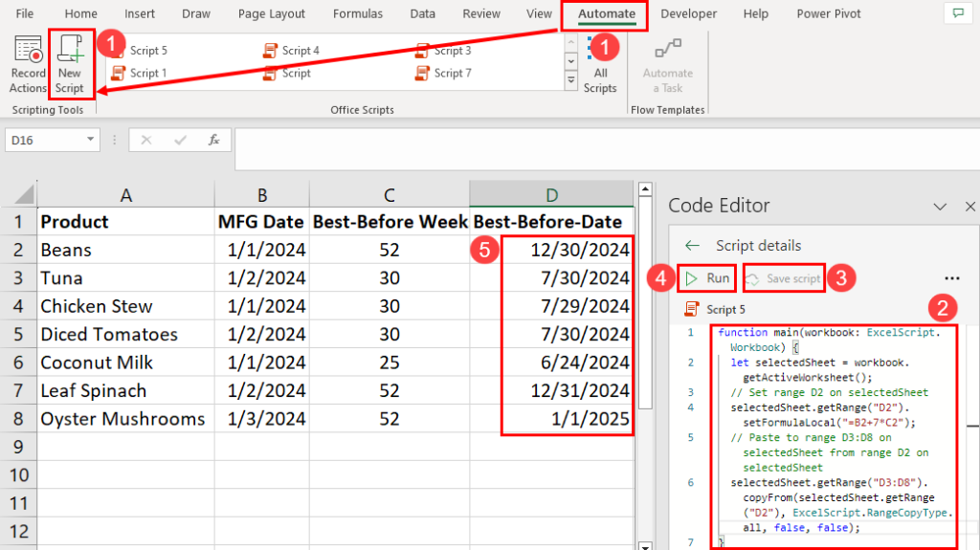Open Script 3 in the gallery

point(443,51)
